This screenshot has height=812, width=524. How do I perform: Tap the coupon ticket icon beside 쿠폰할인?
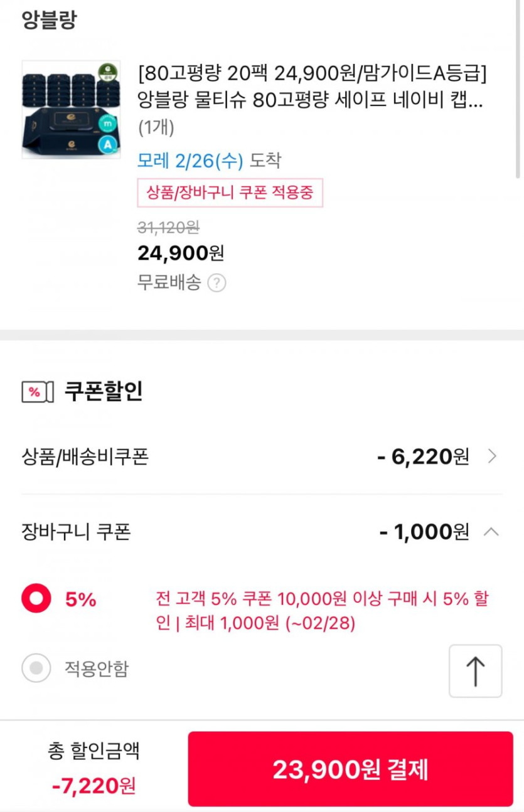click(35, 392)
